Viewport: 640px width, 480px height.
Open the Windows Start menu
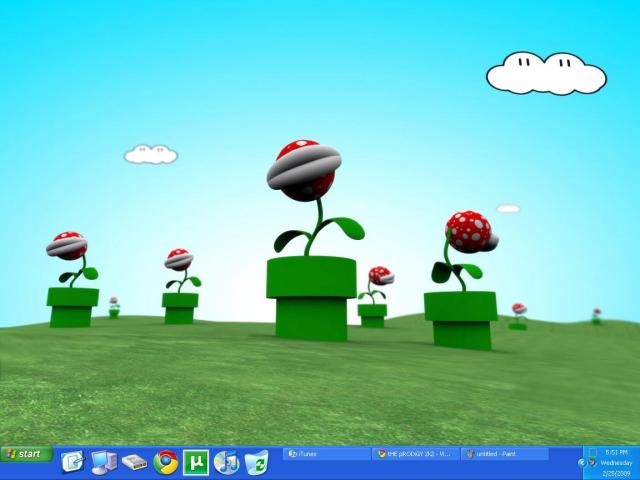click(x=27, y=454)
